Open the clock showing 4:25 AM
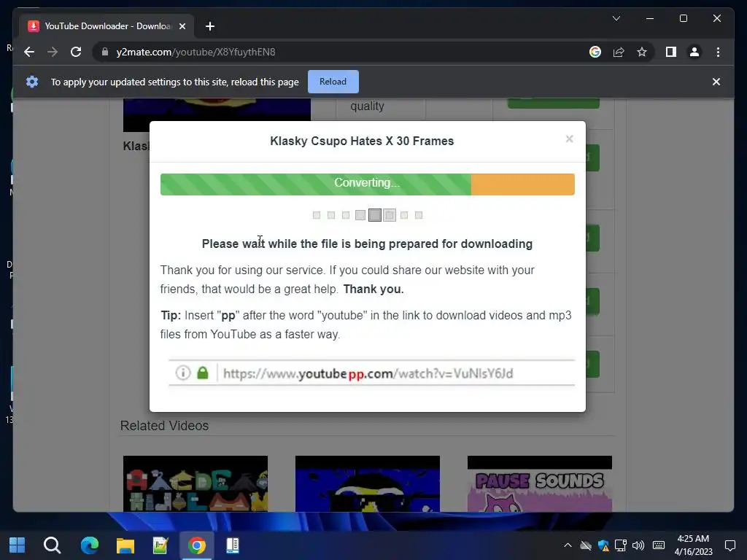This screenshot has width=747, height=560. 694,545
